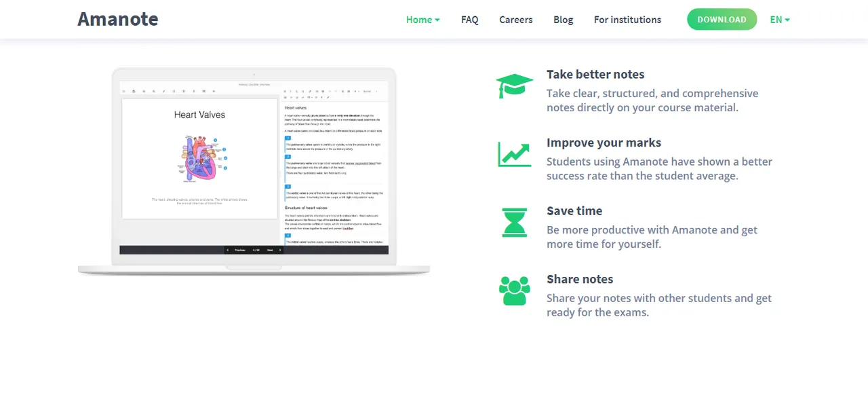Select the Take better notes heading
The height and width of the screenshot is (412, 868).
point(595,75)
